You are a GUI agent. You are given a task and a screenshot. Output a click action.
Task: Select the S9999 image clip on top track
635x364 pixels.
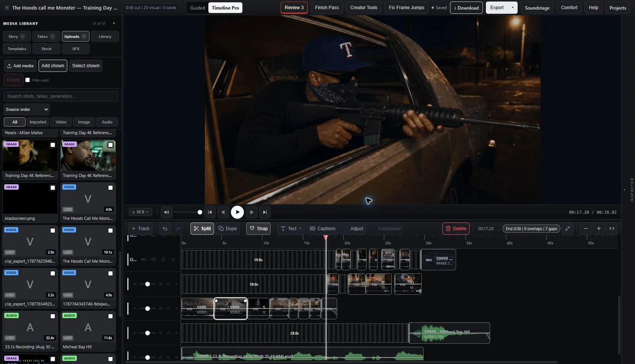[438, 260]
